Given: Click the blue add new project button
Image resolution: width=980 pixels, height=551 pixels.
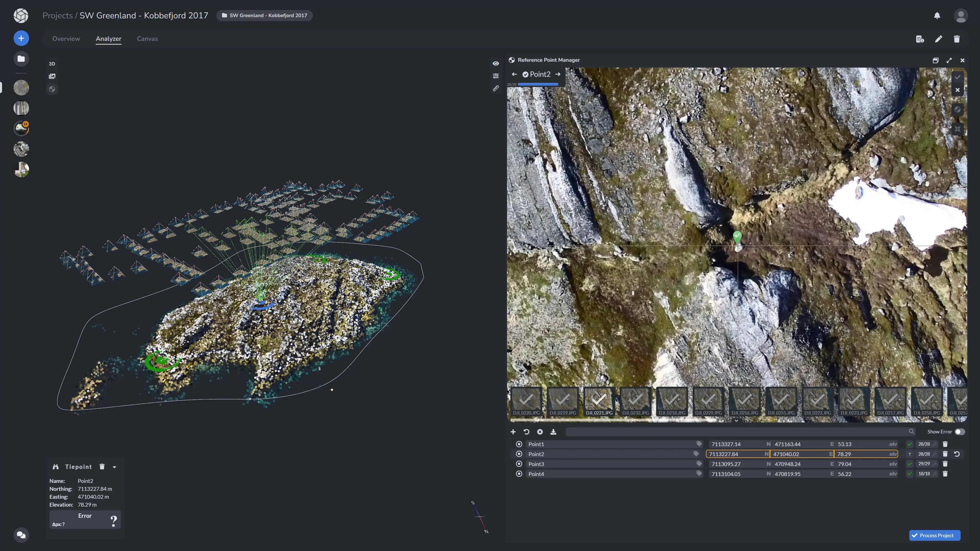Looking at the screenshot, I should 21,38.
